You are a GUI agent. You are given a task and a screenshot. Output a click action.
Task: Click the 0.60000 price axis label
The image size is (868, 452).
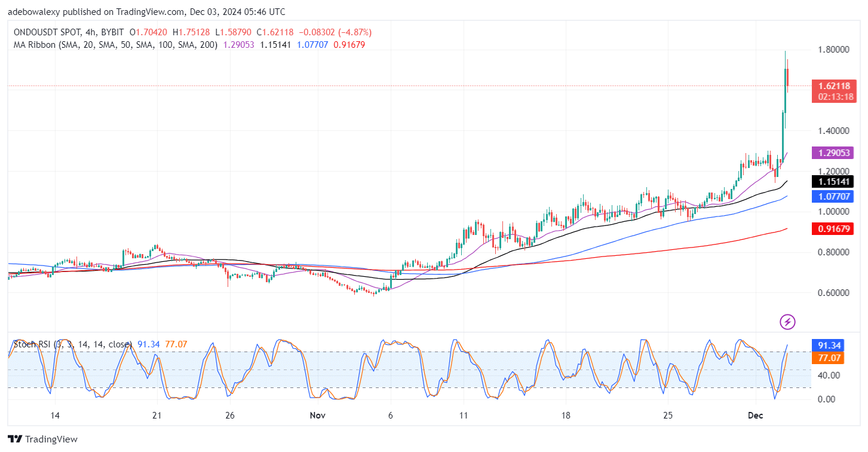pyautogui.click(x=835, y=293)
